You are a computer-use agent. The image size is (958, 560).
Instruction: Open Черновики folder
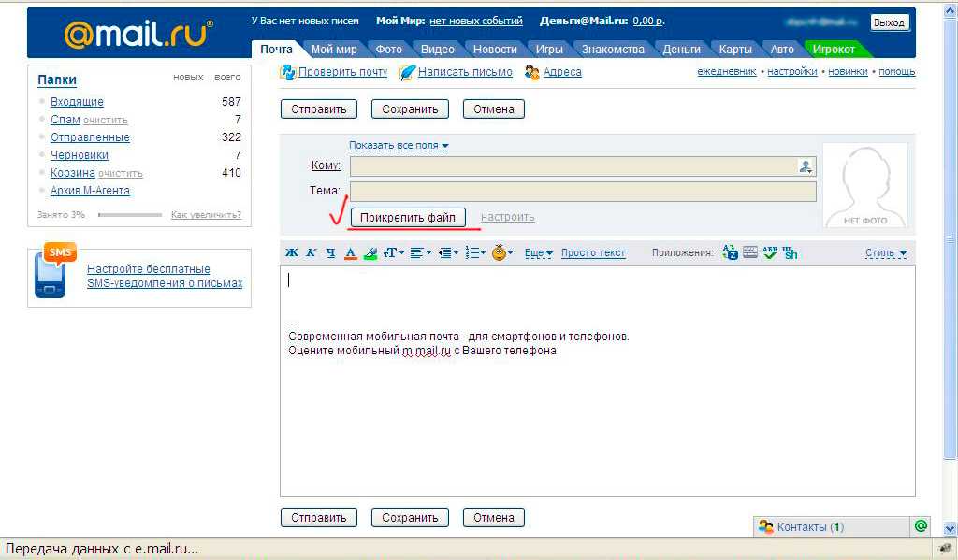(80, 155)
